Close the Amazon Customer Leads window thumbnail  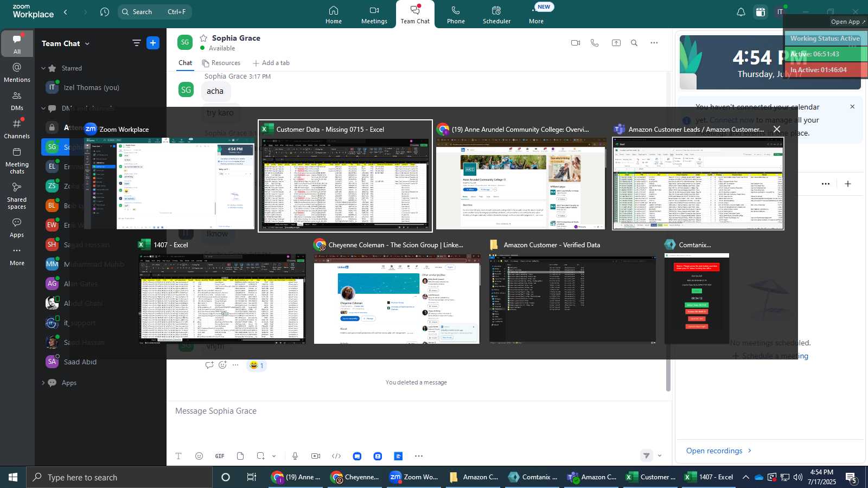pyautogui.click(x=777, y=129)
